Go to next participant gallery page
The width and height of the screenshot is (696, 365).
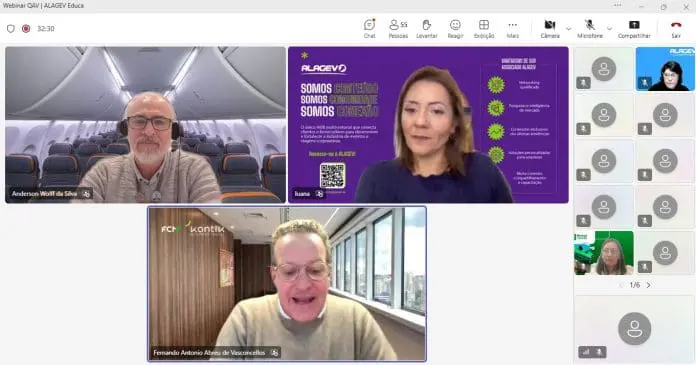pyautogui.click(x=649, y=285)
